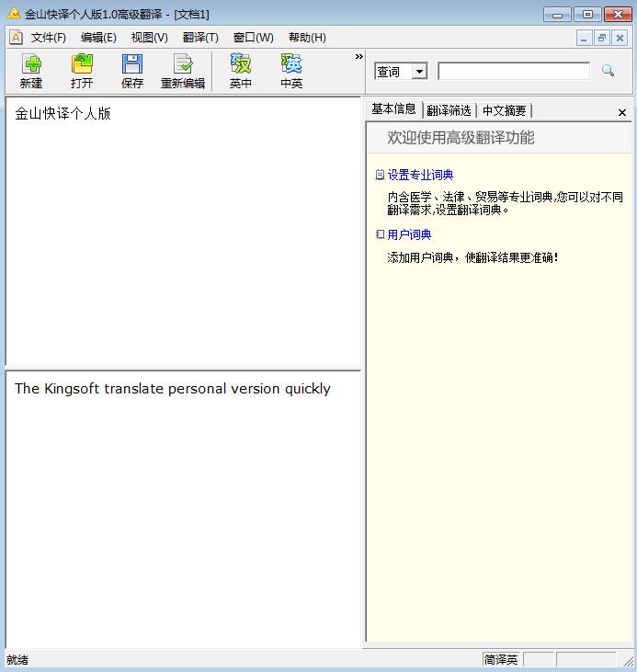Minimize the inner document window
The image size is (637, 672).
click(x=584, y=38)
